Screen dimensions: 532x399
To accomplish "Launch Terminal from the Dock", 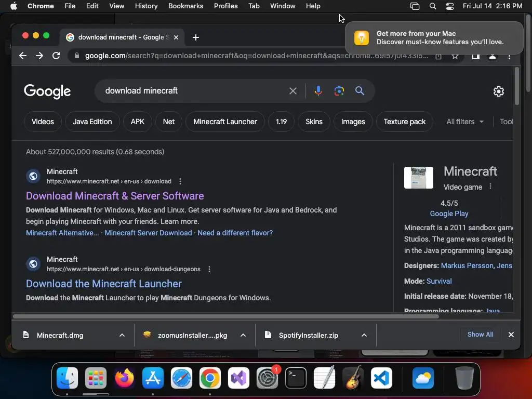I will (296, 378).
